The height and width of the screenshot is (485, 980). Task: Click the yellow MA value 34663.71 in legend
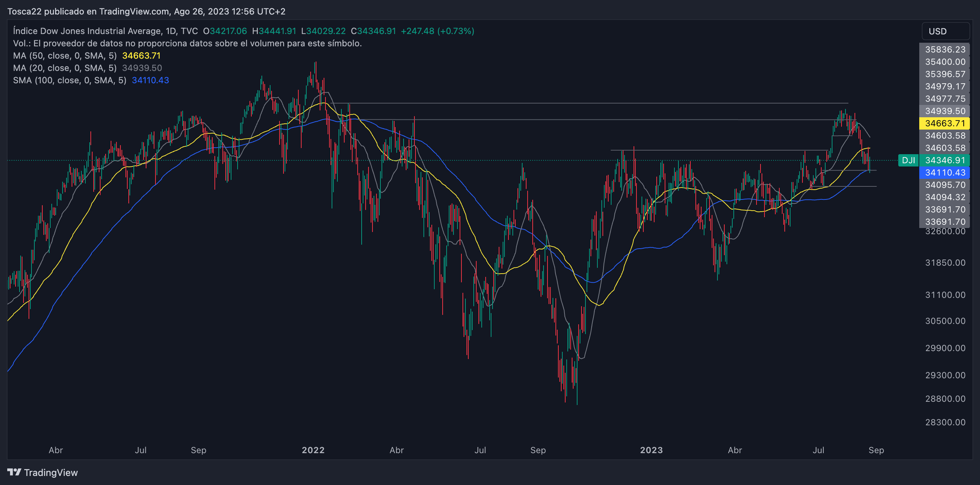tap(141, 56)
